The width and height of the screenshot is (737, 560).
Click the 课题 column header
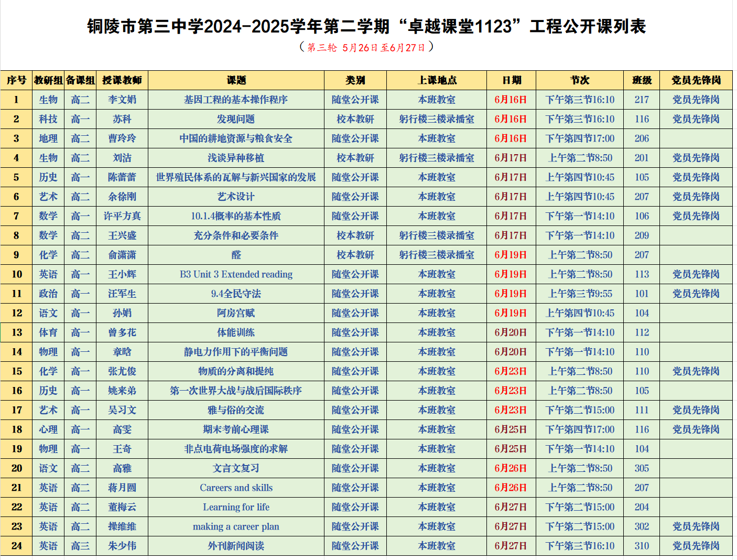tap(236, 80)
